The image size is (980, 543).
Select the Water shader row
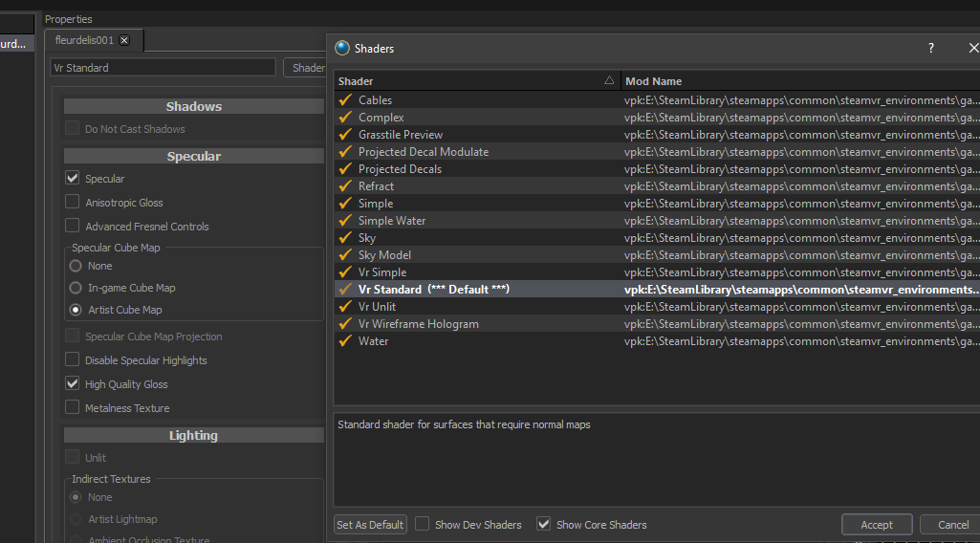(x=657, y=340)
